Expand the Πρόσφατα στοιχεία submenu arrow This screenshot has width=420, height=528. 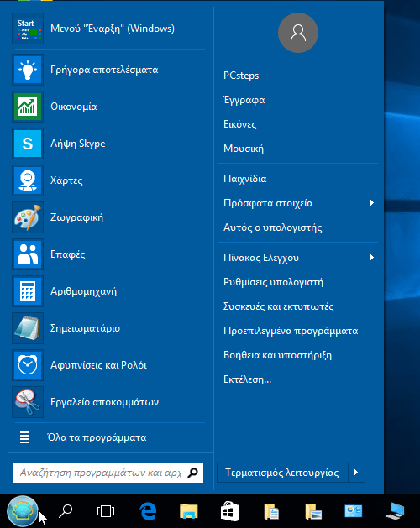[372, 202]
